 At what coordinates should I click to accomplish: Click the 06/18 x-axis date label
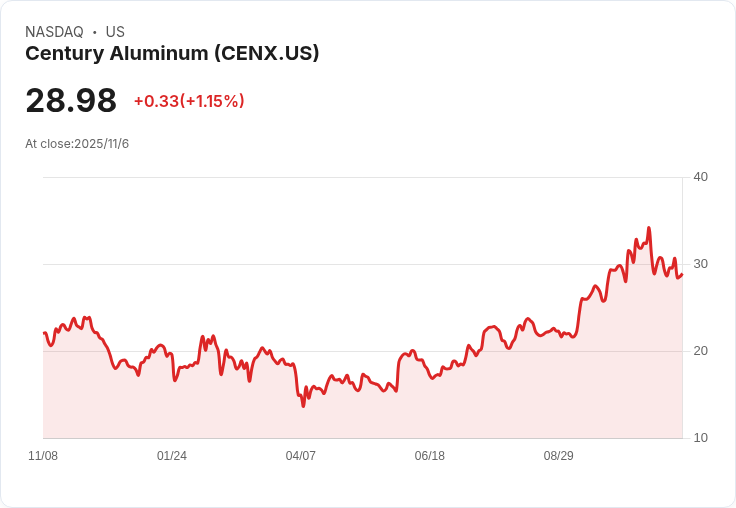click(x=429, y=456)
